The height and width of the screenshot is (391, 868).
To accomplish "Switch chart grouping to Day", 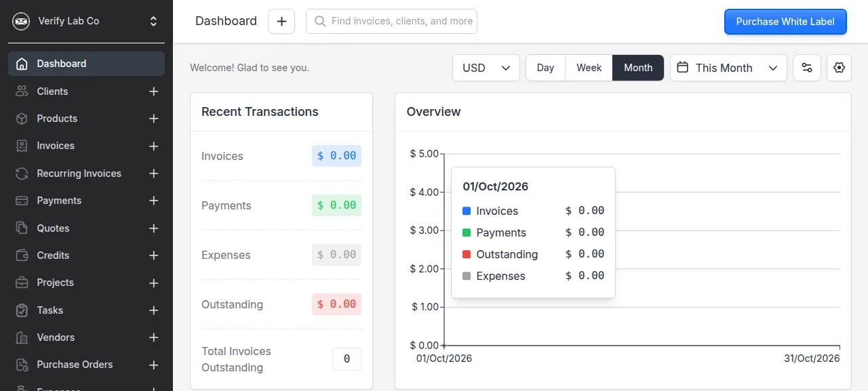I will pyautogui.click(x=545, y=68).
